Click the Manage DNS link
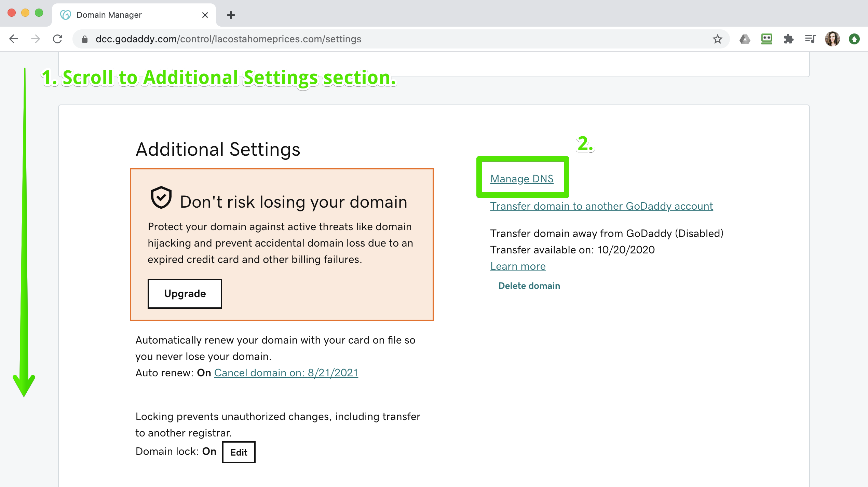868x487 pixels. point(522,179)
